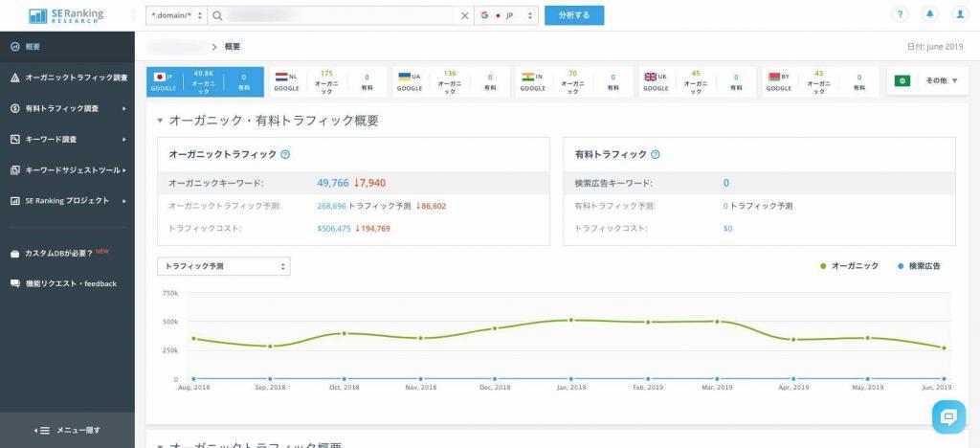Select 概要 in the sidebar
Image resolution: width=980 pixels, height=448 pixels.
tap(68, 47)
